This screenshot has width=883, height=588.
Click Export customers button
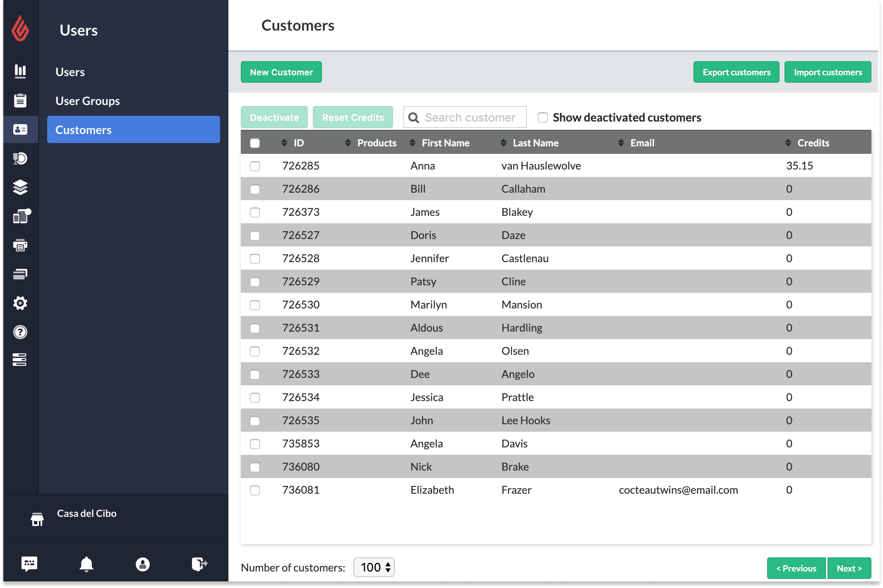click(x=737, y=72)
